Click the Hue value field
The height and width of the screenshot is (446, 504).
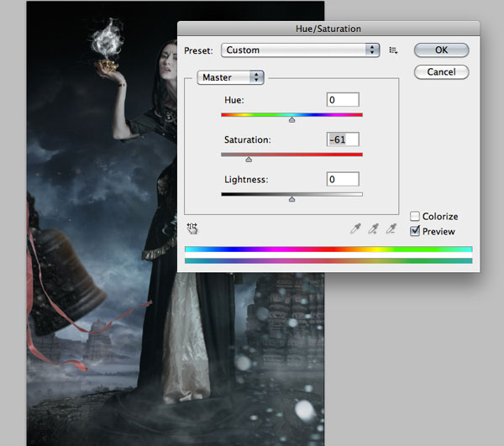point(343,100)
